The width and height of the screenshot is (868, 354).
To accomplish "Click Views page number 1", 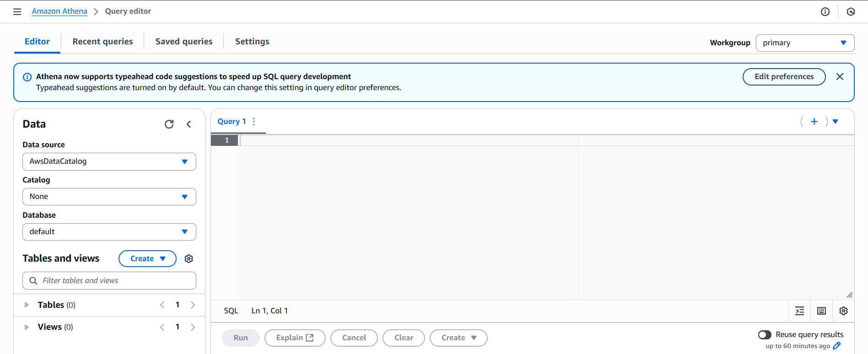I will click(x=178, y=327).
